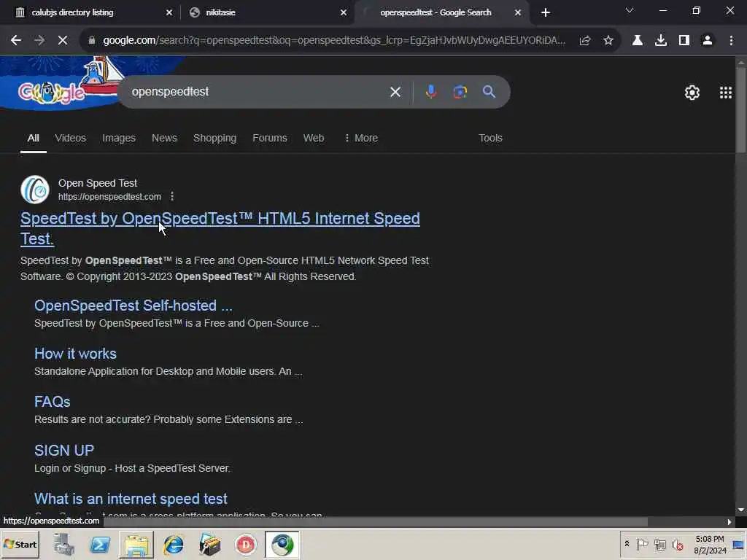Bookmark this page with the star icon

(608, 41)
